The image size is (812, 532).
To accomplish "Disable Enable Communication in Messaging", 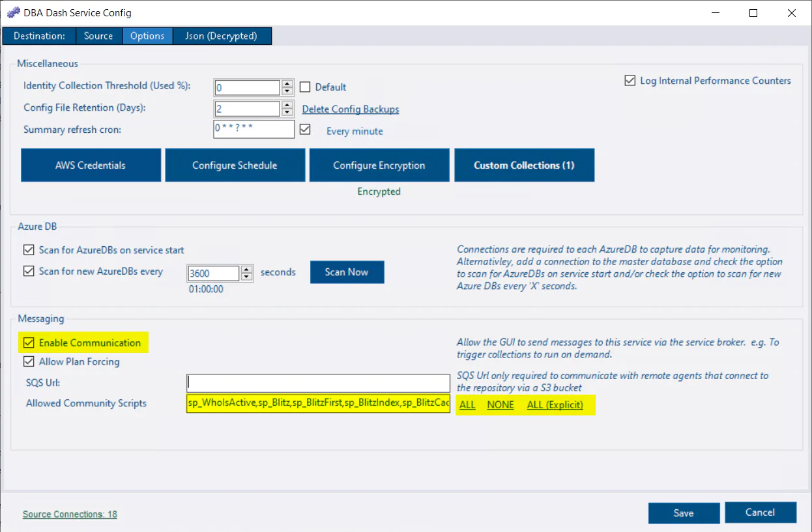I will pyautogui.click(x=29, y=343).
